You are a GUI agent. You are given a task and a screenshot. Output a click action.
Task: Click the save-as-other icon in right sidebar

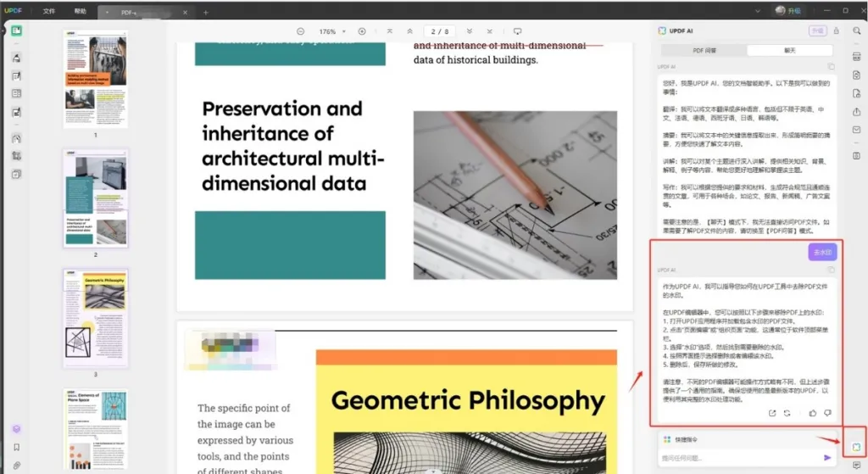pyautogui.click(x=856, y=156)
